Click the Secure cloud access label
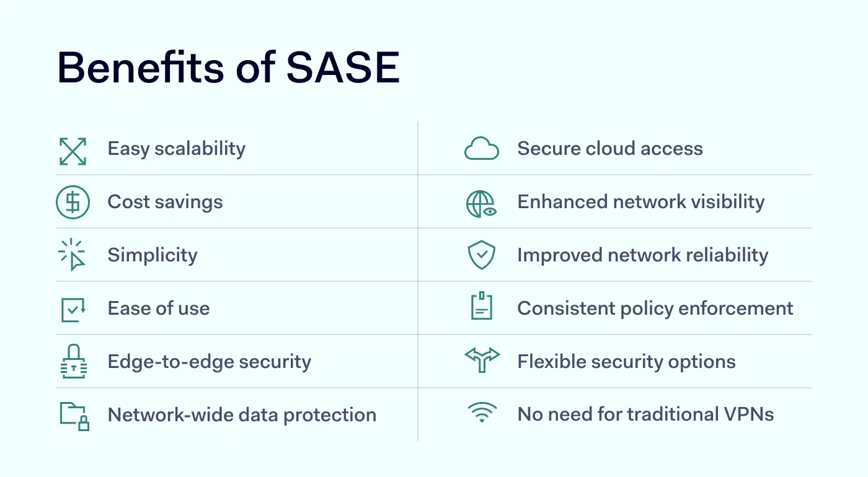This screenshot has height=477, width=868. [610, 149]
